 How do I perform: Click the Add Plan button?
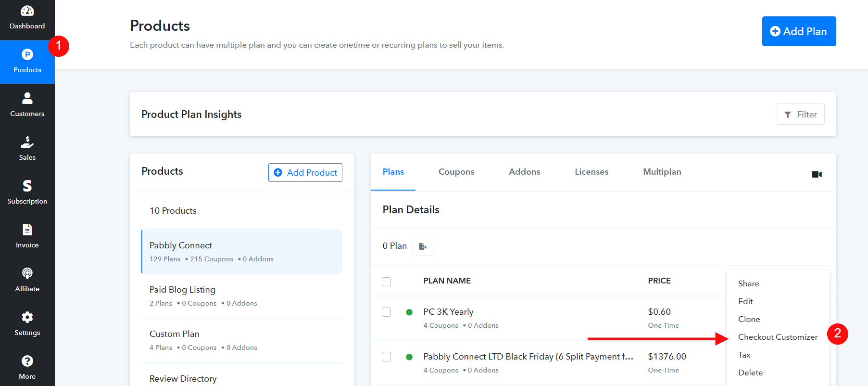799,31
